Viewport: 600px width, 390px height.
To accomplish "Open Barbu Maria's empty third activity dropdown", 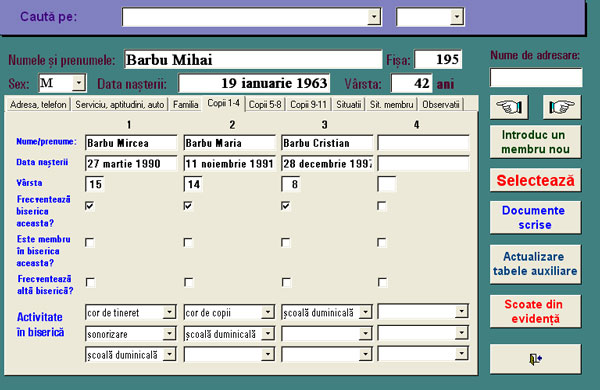I will click(x=268, y=354).
